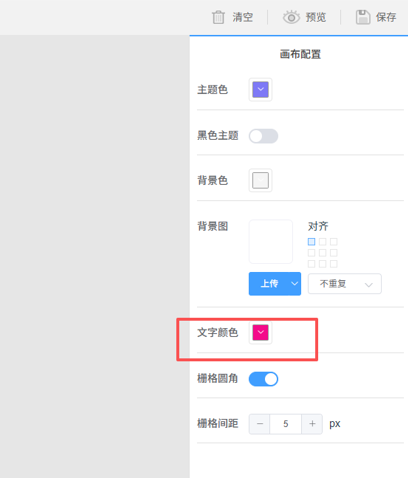The width and height of the screenshot is (408, 478).
Task: Select bottom-left alignment box
Action: 311,264
